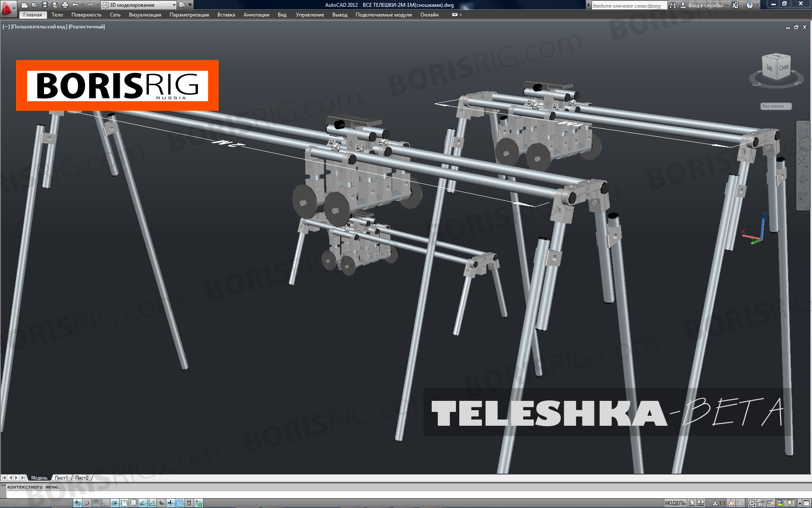Open the 'Вывод' ribbon tab

(340, 15)
